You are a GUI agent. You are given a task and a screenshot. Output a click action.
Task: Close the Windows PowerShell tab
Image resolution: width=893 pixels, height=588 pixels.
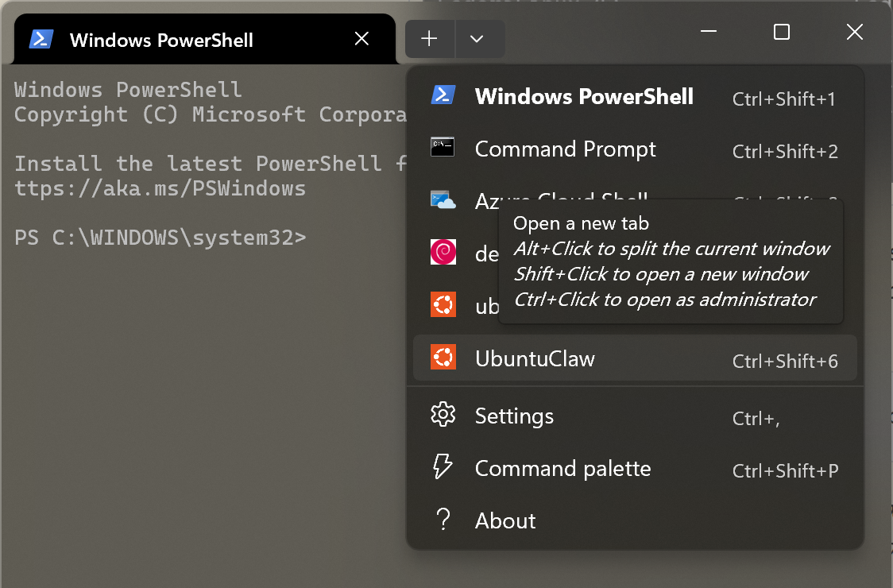pos(361,39)
